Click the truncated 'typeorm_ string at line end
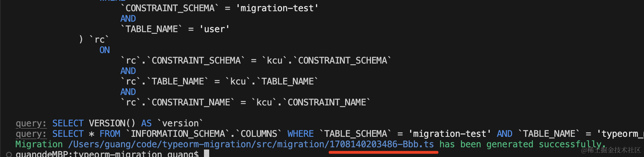 point(620,134)
